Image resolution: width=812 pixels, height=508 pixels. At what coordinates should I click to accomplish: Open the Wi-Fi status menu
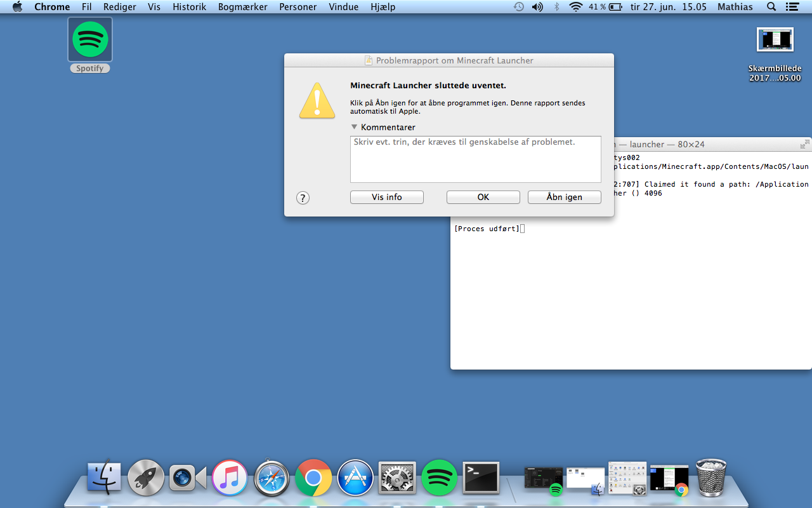click(576, 7)
